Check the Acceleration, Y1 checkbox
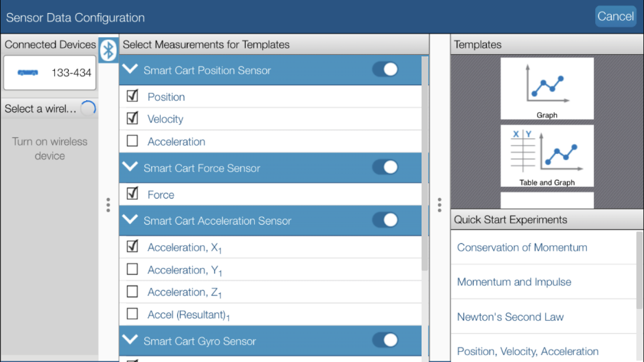This screenshot has height=362, width=644. pos(133,269)
